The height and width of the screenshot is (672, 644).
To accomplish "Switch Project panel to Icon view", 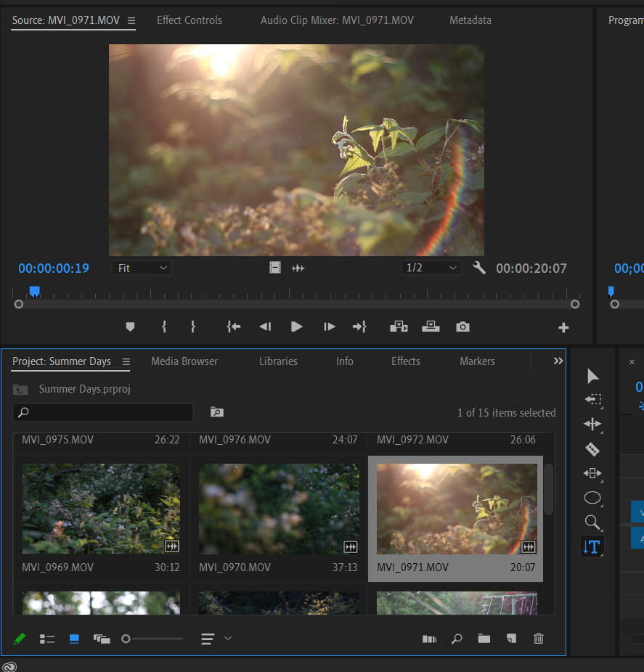I will (x=74, y=639).
